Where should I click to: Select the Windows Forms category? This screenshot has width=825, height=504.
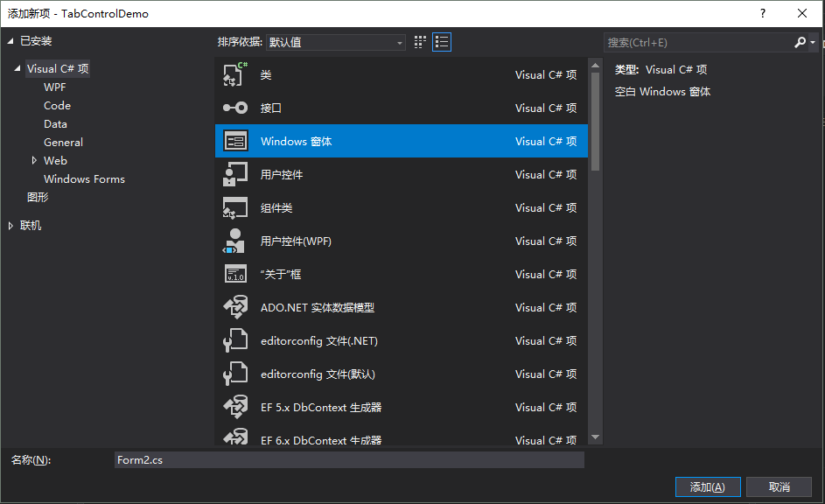84,178
